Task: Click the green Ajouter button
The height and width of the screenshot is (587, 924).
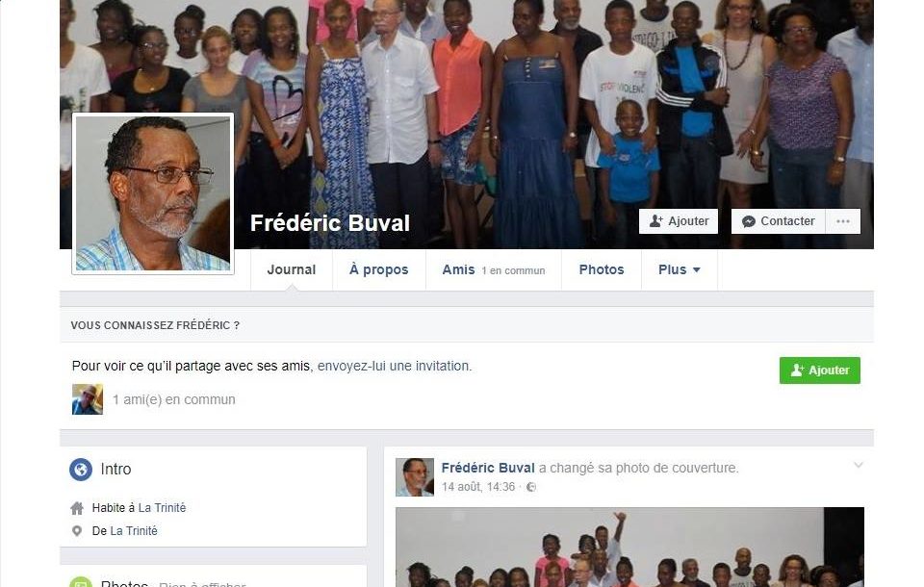Action: pos(820,370)
